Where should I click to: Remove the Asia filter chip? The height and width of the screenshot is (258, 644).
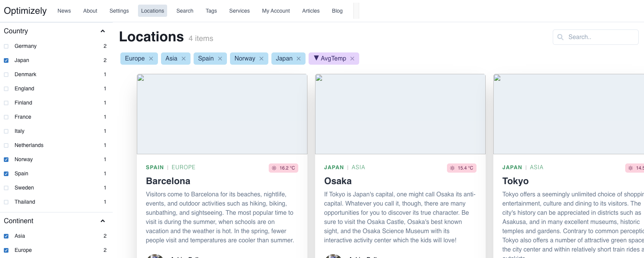point(184,59)
